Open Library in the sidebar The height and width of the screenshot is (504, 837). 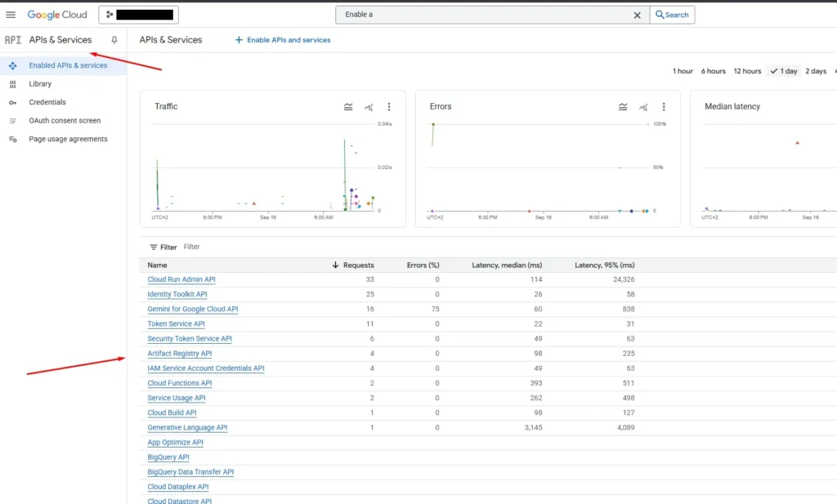point(40,83)
